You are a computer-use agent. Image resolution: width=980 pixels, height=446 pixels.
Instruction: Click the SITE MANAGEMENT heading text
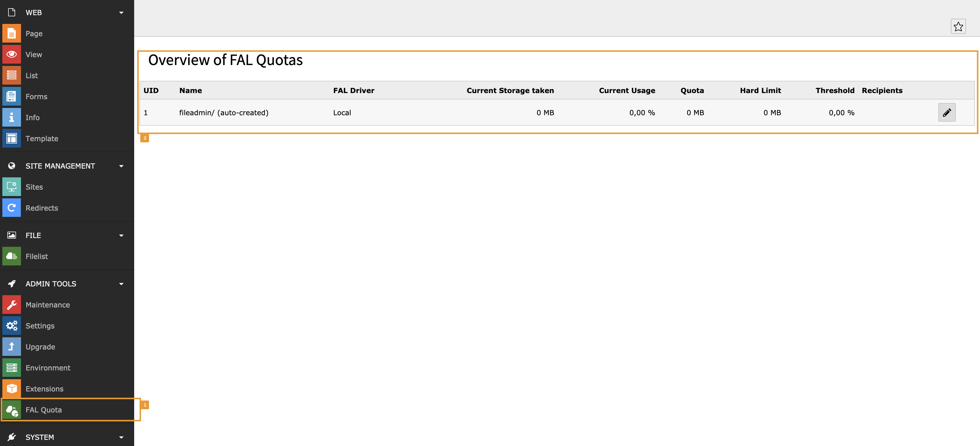point(60,166)
